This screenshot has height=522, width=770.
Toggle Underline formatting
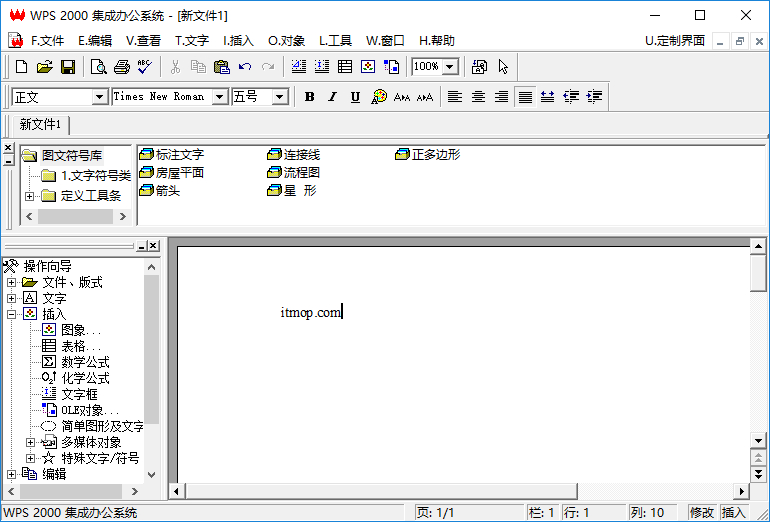(356, 97)
